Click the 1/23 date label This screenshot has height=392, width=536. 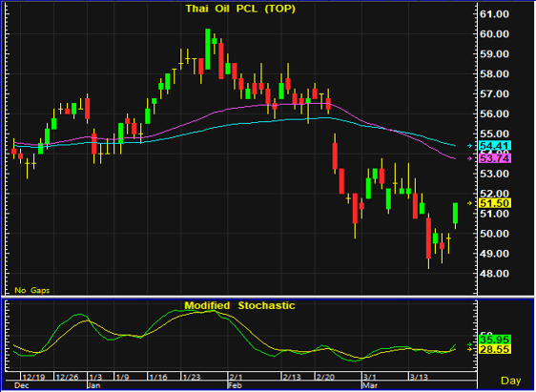192,377
